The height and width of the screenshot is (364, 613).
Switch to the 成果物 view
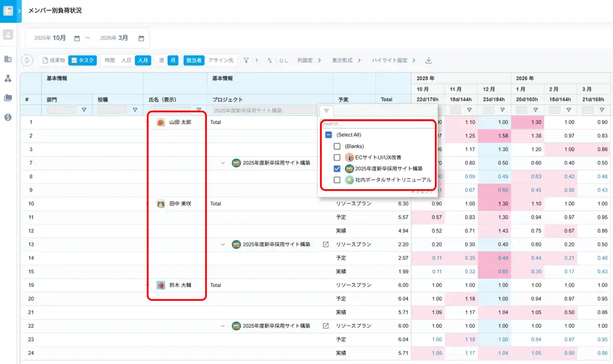pos(54,60)
